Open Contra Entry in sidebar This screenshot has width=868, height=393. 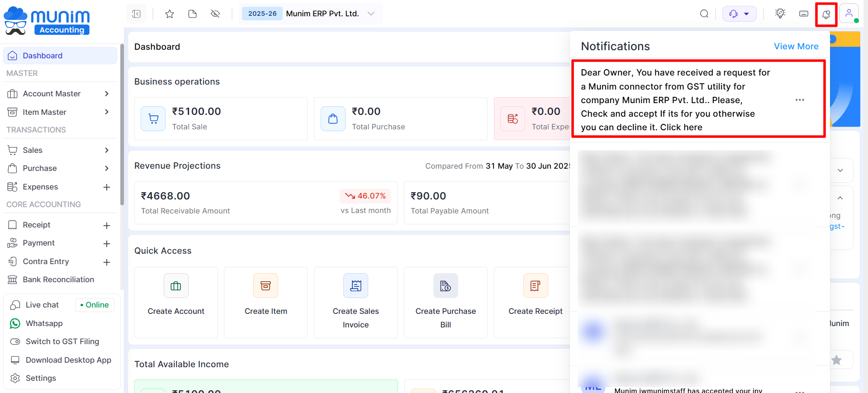coord(46,261)
